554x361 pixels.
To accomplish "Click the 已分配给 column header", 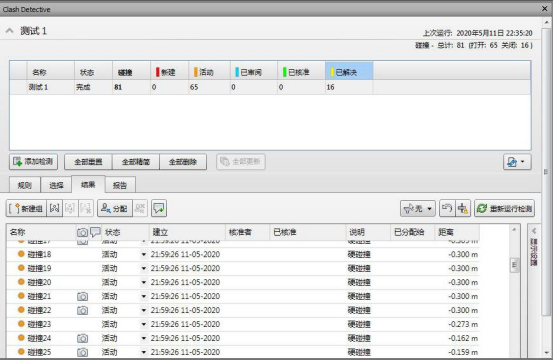I will (412, 232).
